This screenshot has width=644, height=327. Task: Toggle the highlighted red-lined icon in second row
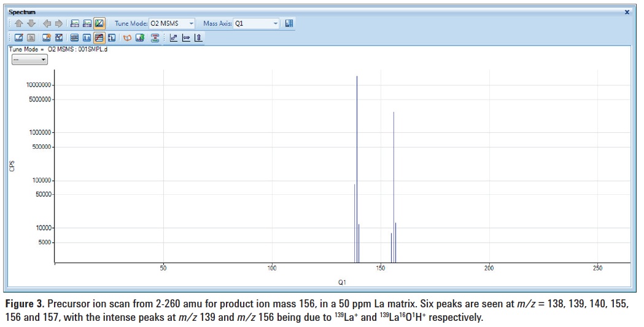tap(99, 38)
